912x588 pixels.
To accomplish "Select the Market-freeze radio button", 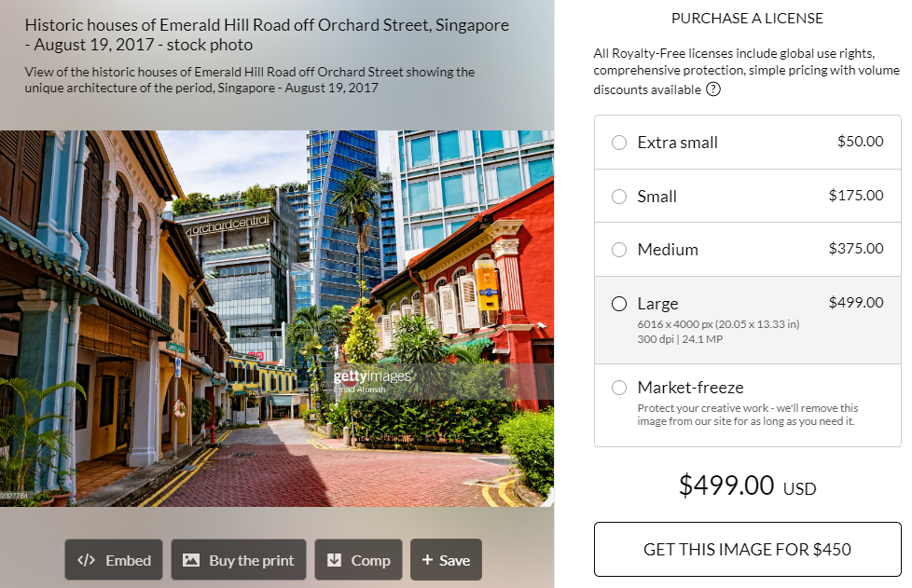I will tap(619, 388).
